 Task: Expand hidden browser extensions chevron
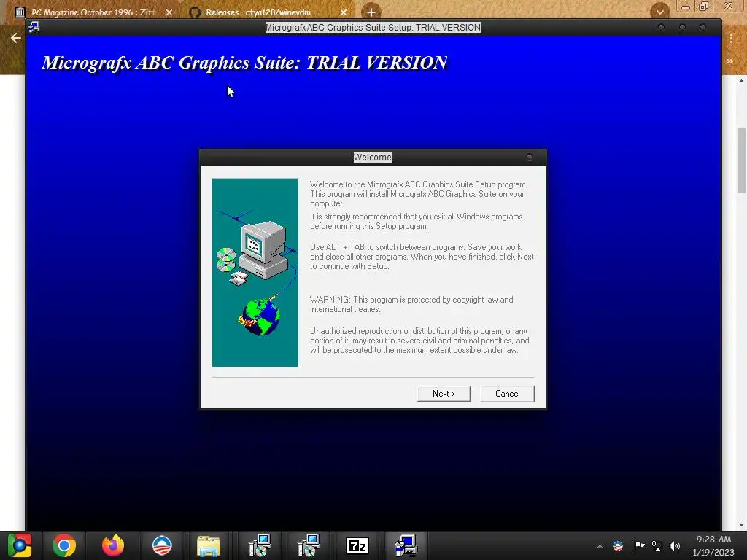click(729, 61)
